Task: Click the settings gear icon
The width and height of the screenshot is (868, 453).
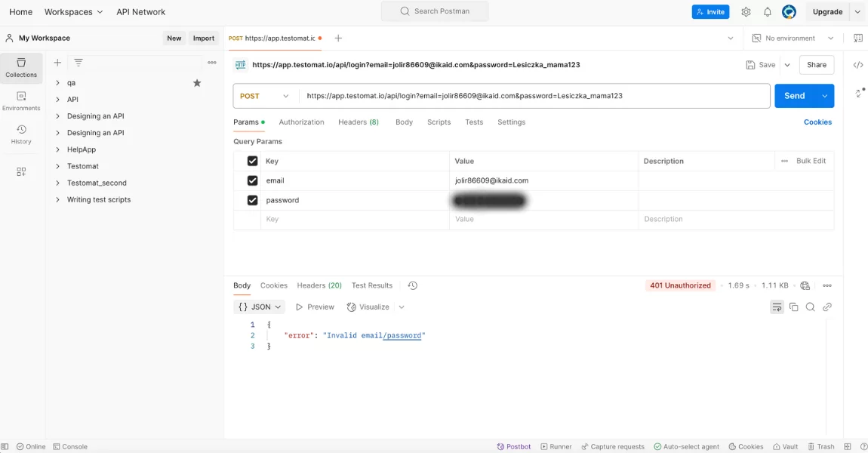Action: click(746, 12)
